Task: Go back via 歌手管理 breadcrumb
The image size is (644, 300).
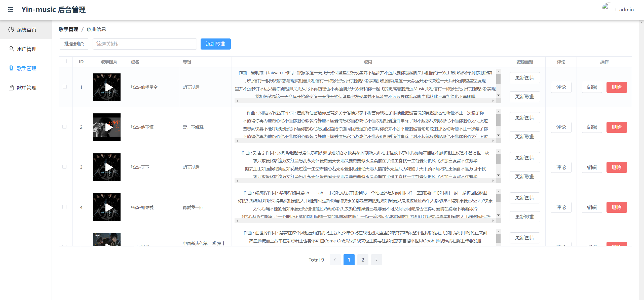Action: point(68,29)
